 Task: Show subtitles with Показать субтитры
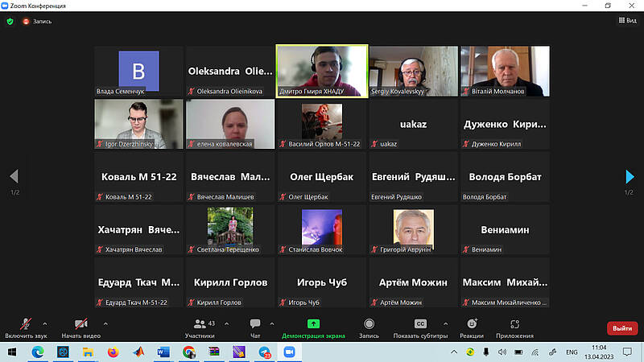pyautogui.click(x=419, y=323)
